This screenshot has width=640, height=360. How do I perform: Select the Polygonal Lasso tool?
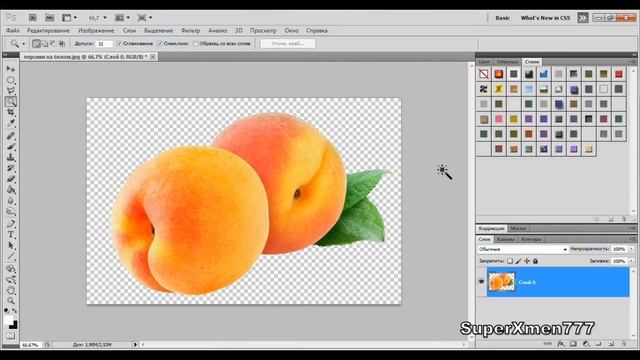click(11, 91)
